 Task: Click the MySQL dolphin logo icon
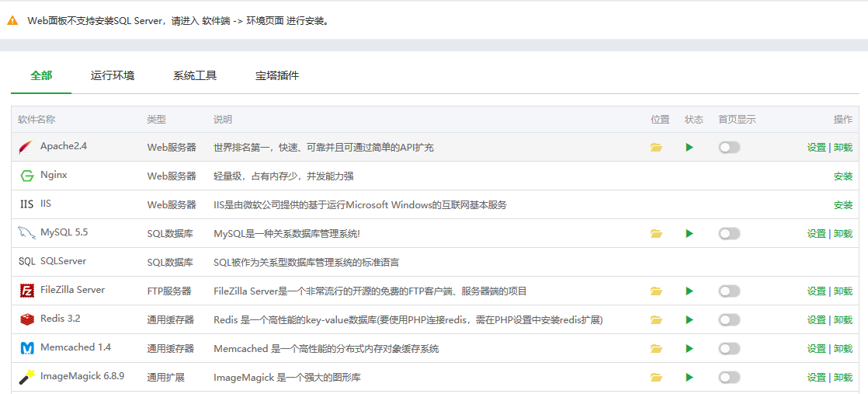click(x=26, y=233)
